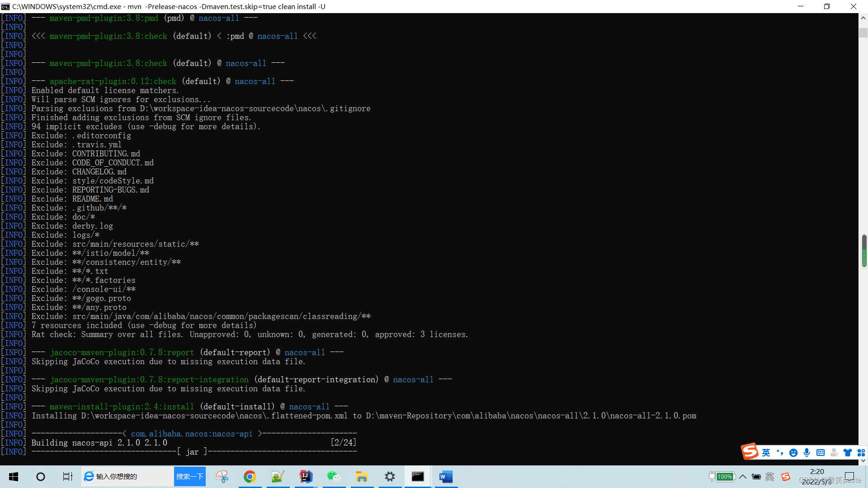868x488 pixels.
Task: Click the scrollbar up arrow in cmd window
Action: click(863, 18)
